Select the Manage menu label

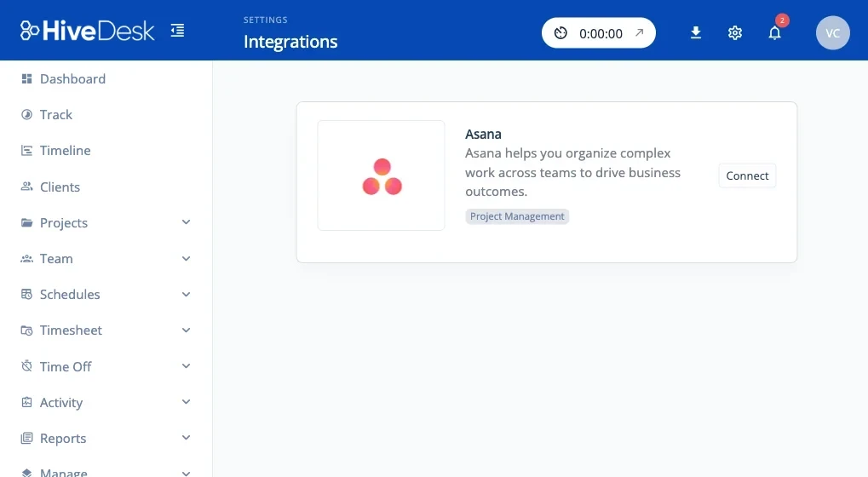click(64, 473)
